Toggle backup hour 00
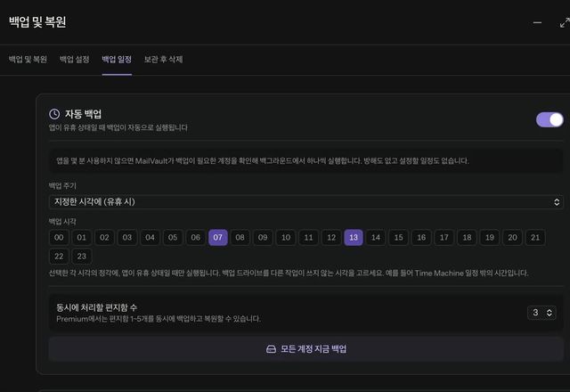The width and height of the screenshot is (570, 392). [59, 238]
